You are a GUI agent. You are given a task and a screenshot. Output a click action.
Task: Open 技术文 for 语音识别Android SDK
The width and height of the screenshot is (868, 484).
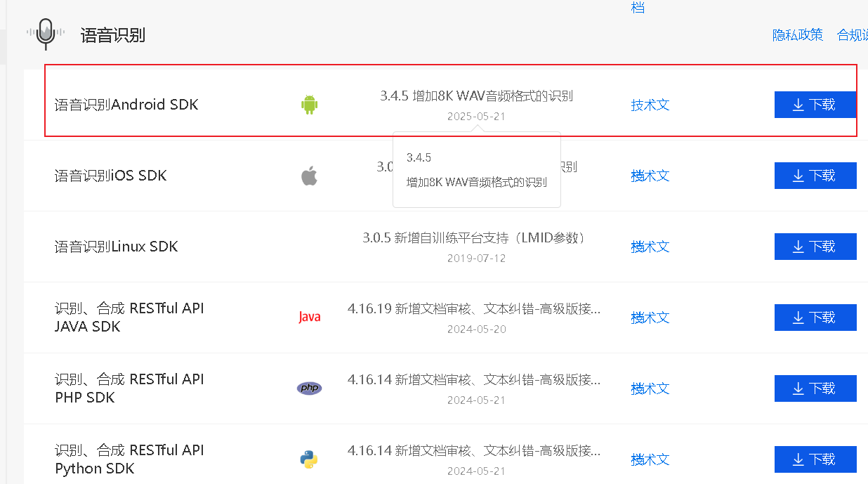[x=650, y=104]
